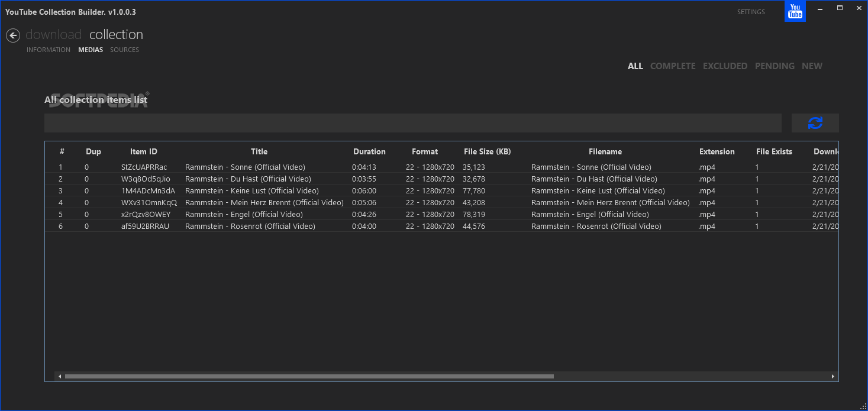Screen dimensions: 868x411
Task: Select title Rammstein - Engel (Official Video)
Action: [244, 215]
